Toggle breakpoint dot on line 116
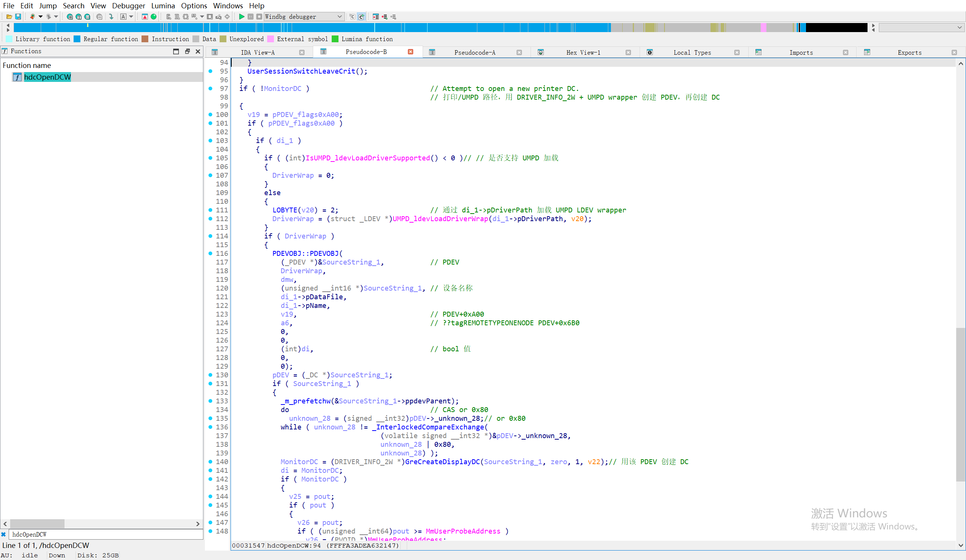This screenshot has height=560, width=966. coord(211,253)
